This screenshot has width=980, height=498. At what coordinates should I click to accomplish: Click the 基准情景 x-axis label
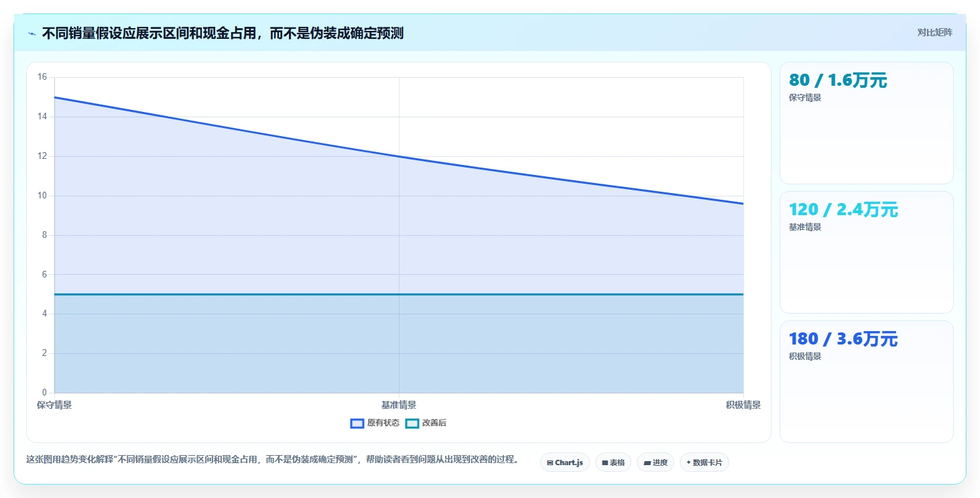click(x=399, y=405)
